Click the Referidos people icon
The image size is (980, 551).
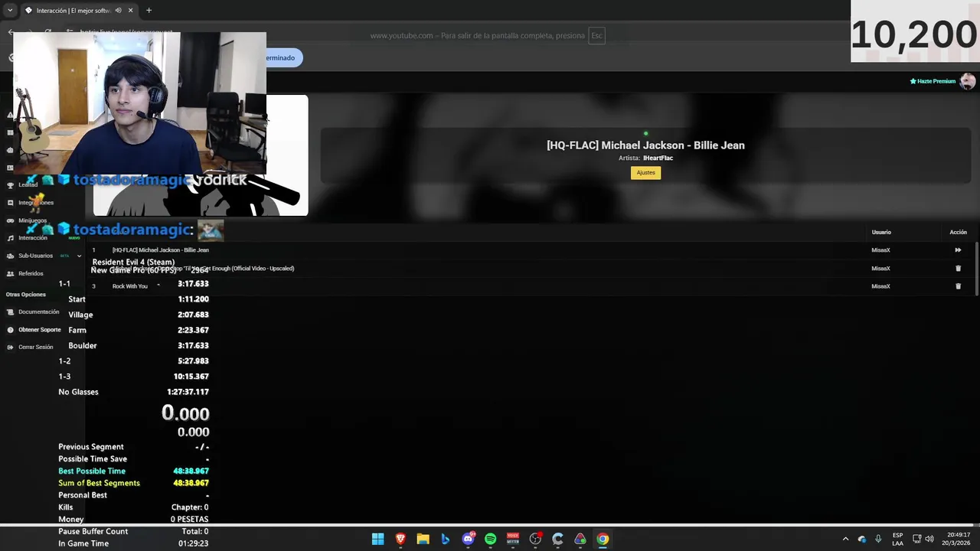click(10, 273)
